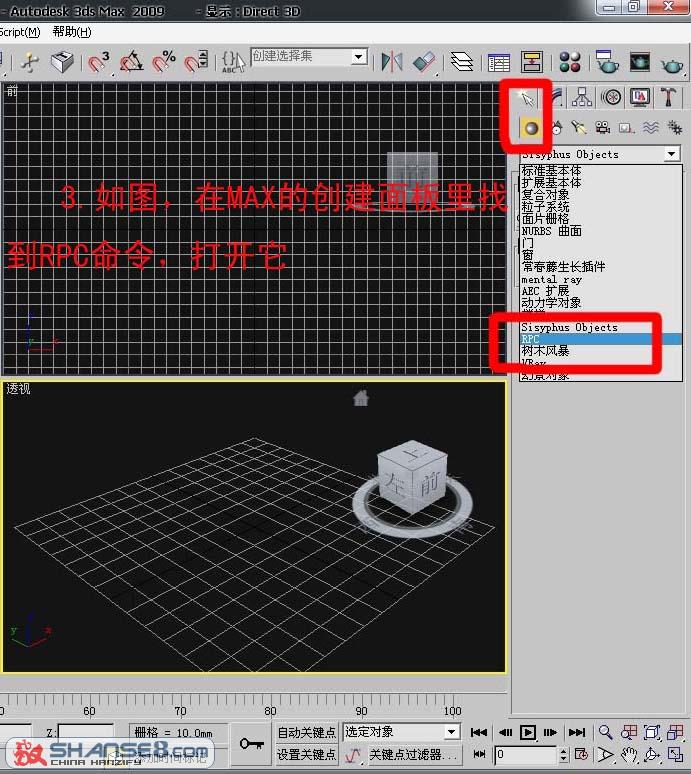This screenshot has height=774, width=691.
Task: Toggle spinner snap button
Action: point(196,63)
